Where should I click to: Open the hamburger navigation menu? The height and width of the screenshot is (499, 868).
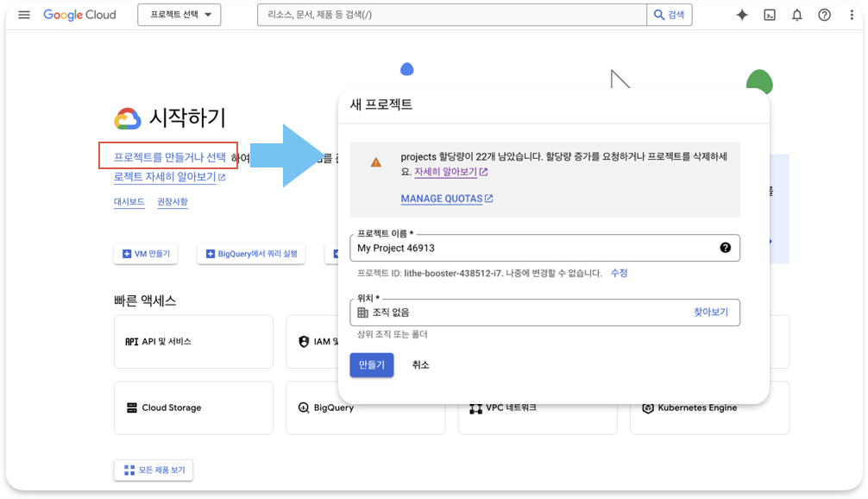[x=24, y=15]
